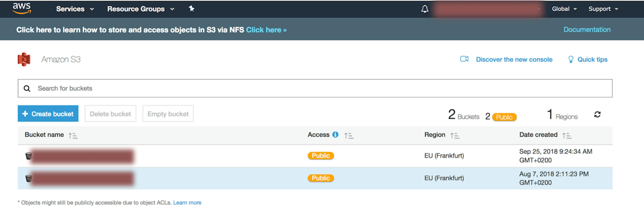Click bucket icon in Sep 25 row
This screenshot has width=644, height=215.
pyautogui.click(x=29, y=156)
